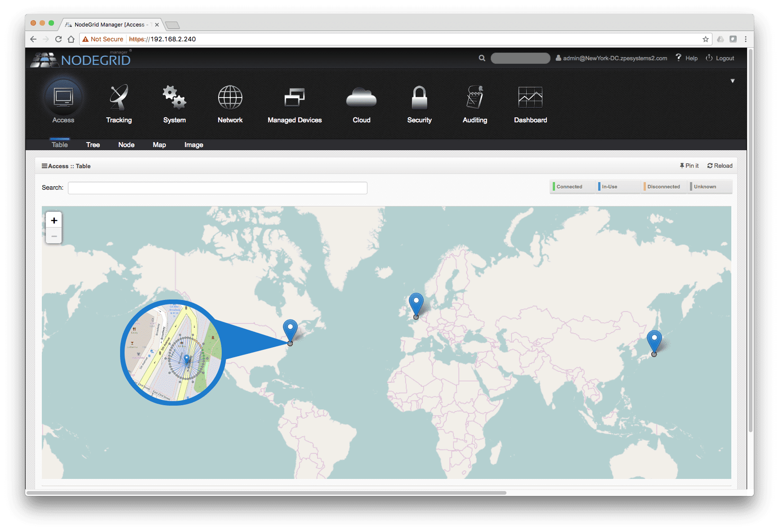Click into the Search input field
Image resolution: width=779 pixels, height=532 pixels.
pos(217,188)
